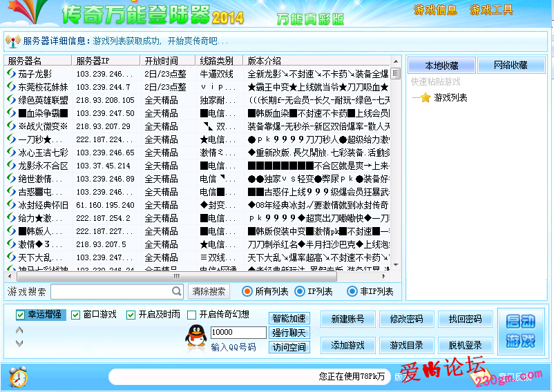This screenshot has width=554, height=392.
Task: Click the server icon beside 天下大乱
Action: click(11, 257)
